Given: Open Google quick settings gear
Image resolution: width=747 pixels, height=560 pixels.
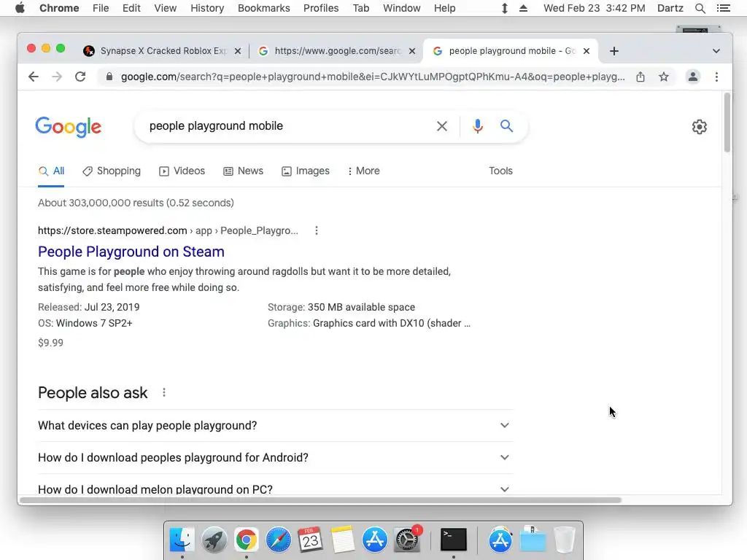Looking at the screenshot, I should click(x=699, y=127).
